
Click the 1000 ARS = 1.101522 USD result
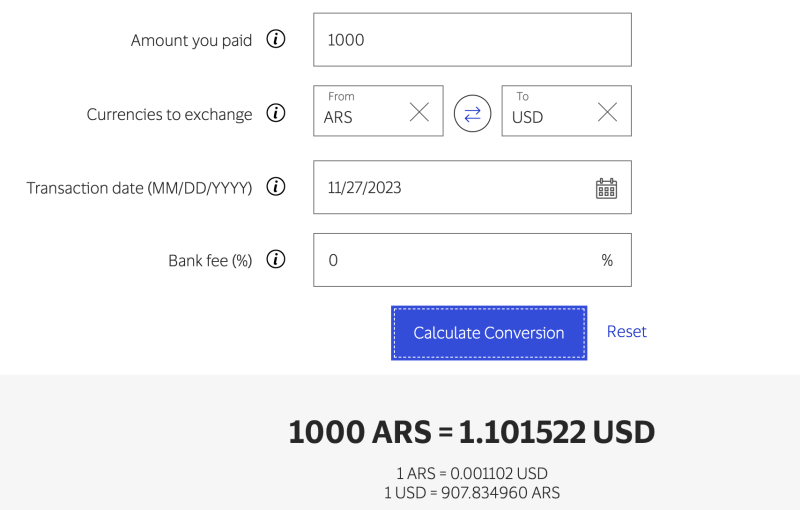471,432
